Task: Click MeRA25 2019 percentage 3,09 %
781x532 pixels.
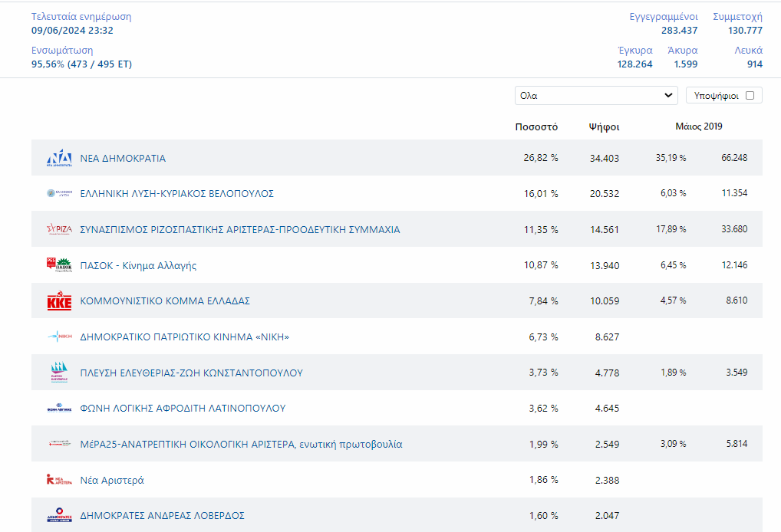Action: (x=674, y=444)
